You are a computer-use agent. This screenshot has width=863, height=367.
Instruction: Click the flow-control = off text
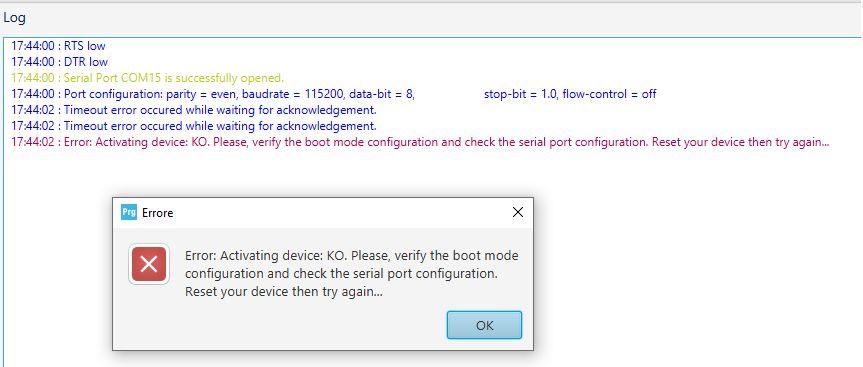click(609, 94)
